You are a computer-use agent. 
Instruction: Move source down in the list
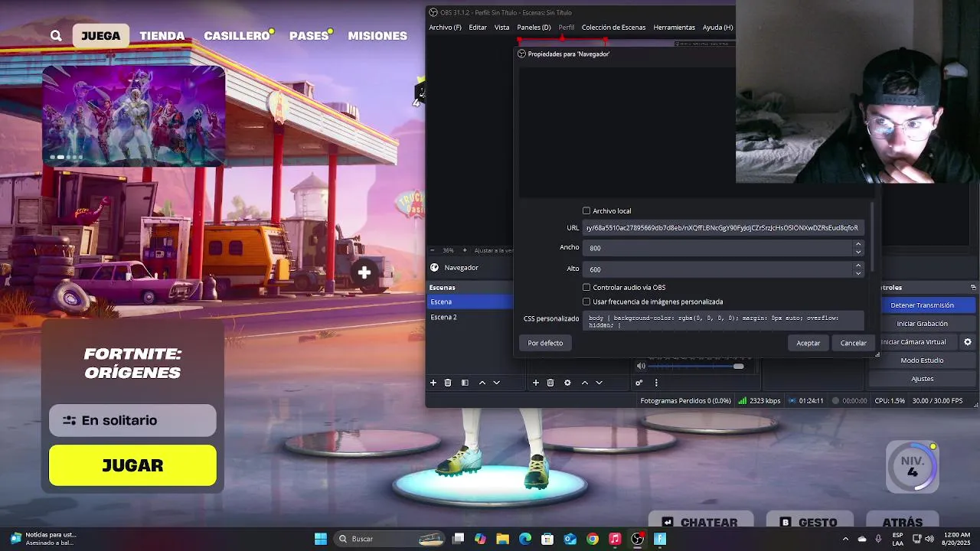599,383
